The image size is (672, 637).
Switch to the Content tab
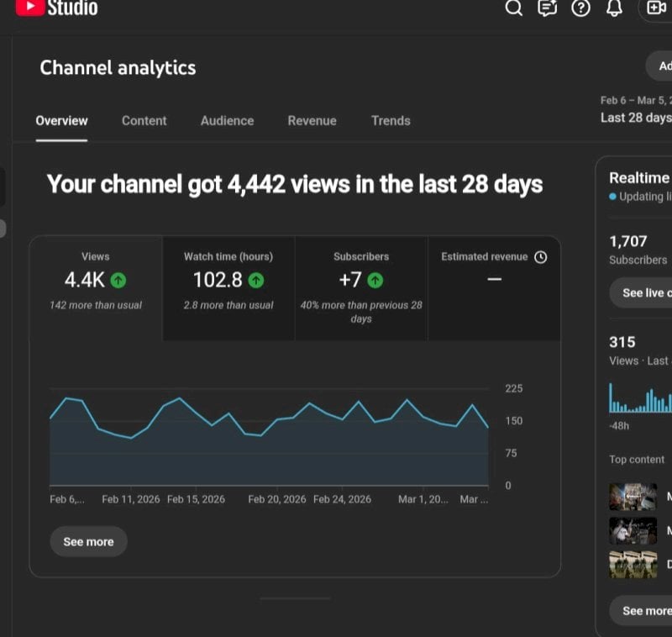click(x=144, y=121)
